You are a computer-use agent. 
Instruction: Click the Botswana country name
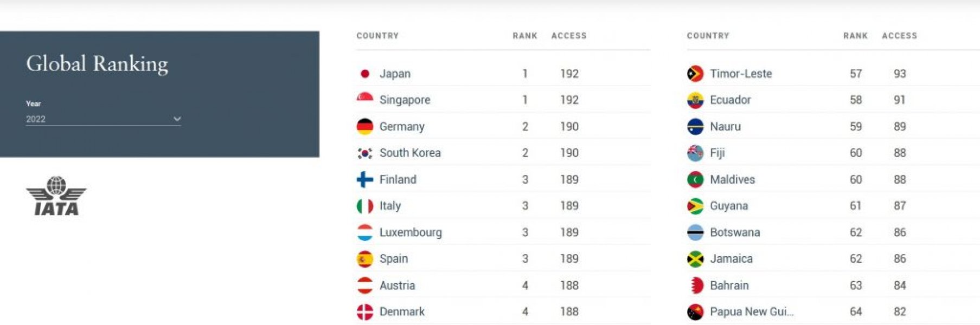pos(735,232)
